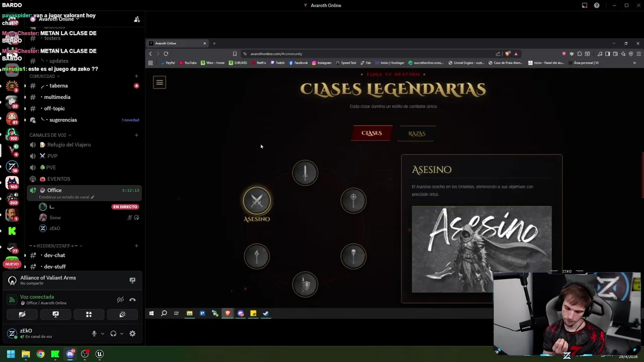Open the soundboard button
Screen dimensions: 644x362
[122, 314]
